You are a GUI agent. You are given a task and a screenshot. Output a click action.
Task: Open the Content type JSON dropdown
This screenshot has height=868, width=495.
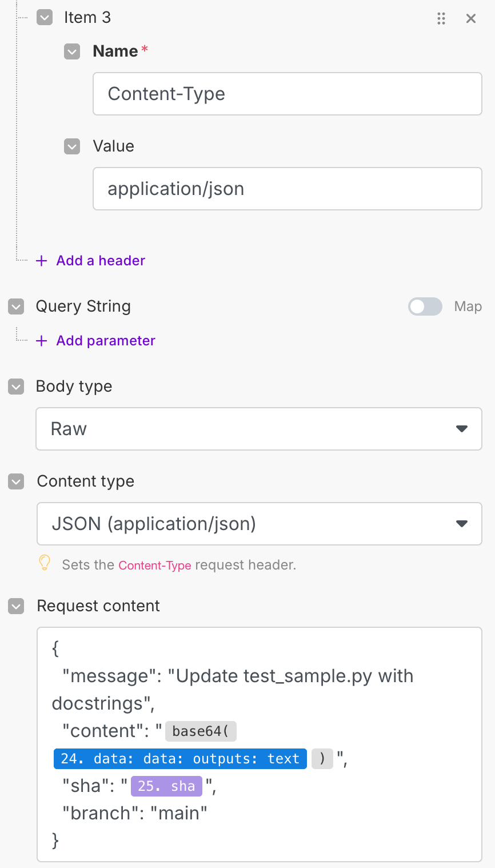[x=259, y=524]
